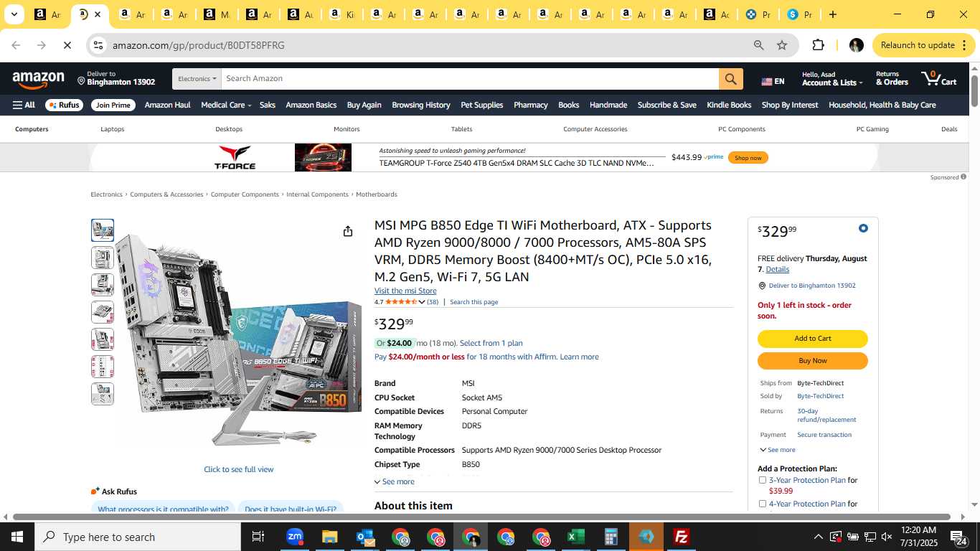Click Relaunch to update button
Viewport: 980px width, 551px height.
924,45
